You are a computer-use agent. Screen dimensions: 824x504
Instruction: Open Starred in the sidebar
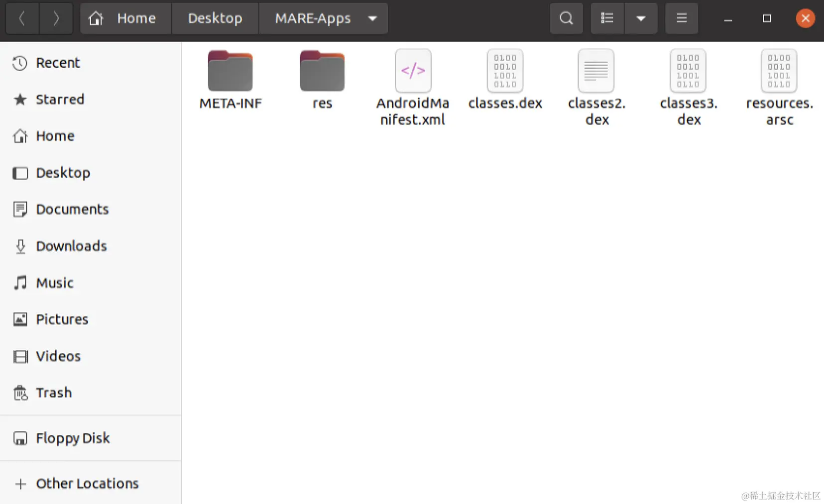[91, 100]
